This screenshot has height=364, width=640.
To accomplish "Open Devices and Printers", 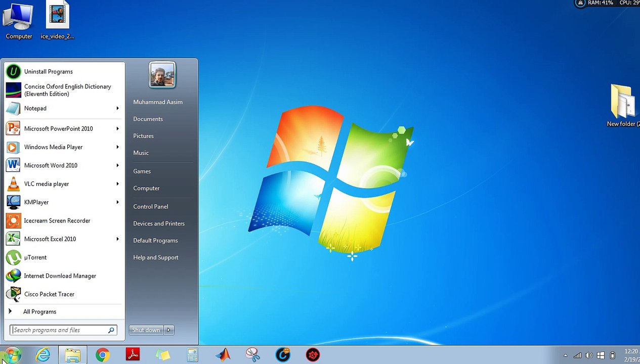I will click(x=159, y=223).
